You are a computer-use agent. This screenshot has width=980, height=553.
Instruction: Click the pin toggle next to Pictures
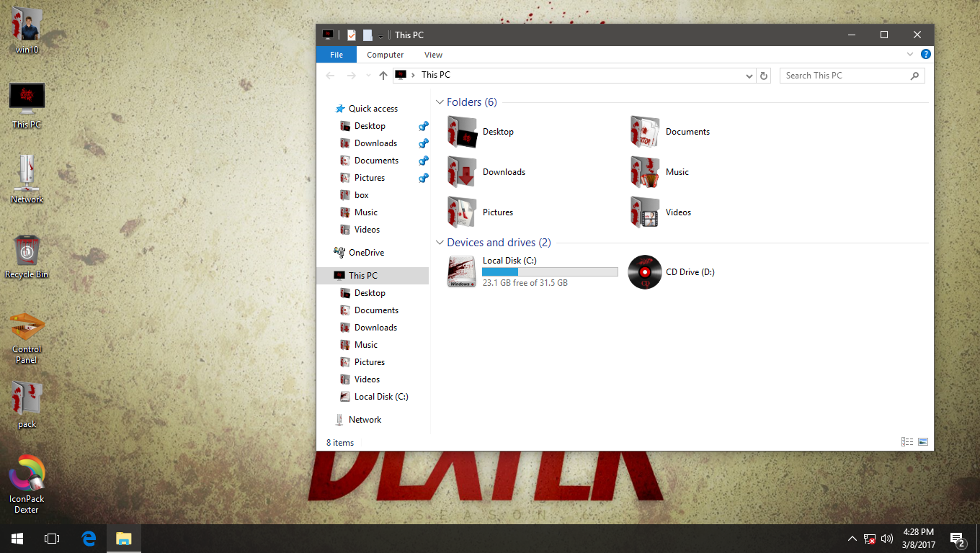point(423,178)
